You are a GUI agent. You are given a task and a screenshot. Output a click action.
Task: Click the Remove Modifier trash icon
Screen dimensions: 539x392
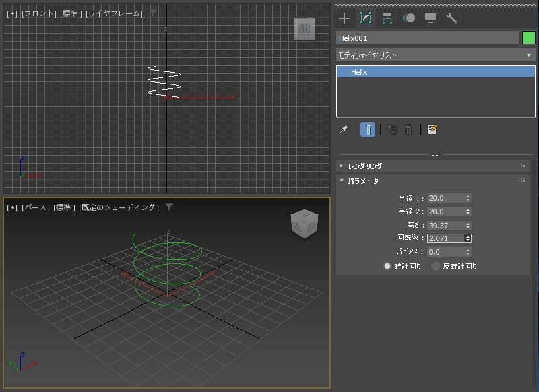(408, 129)
